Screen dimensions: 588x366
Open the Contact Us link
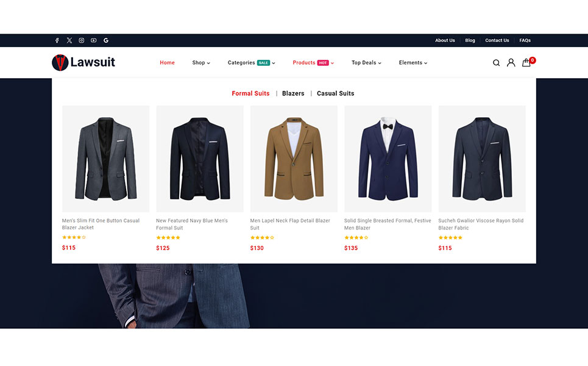click(497, 40)
